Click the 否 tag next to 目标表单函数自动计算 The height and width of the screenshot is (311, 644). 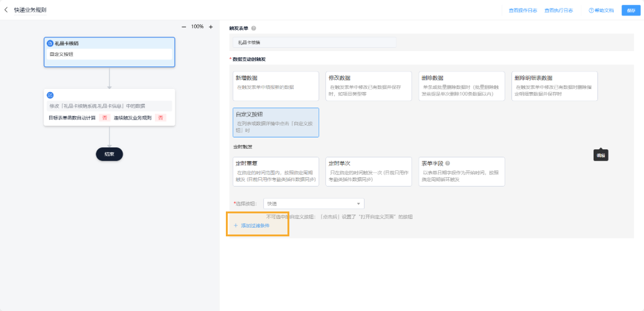coord(105,118)
